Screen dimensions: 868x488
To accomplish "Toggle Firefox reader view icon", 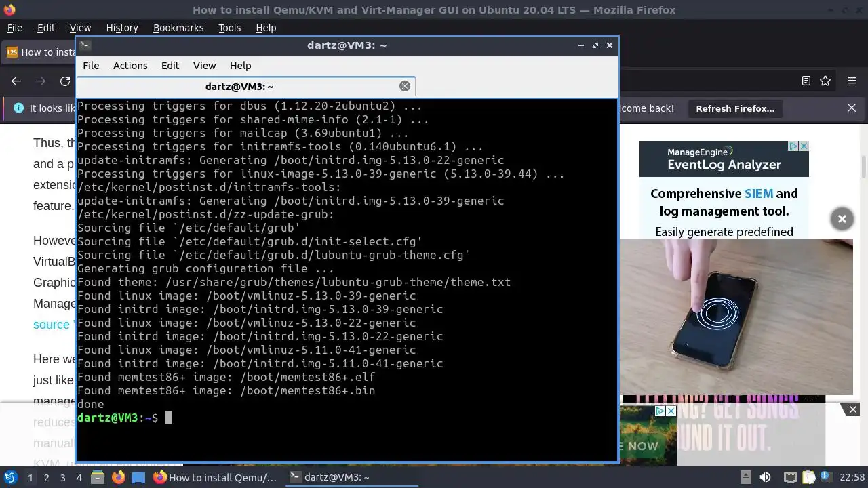I will click(x=806, y=81).
